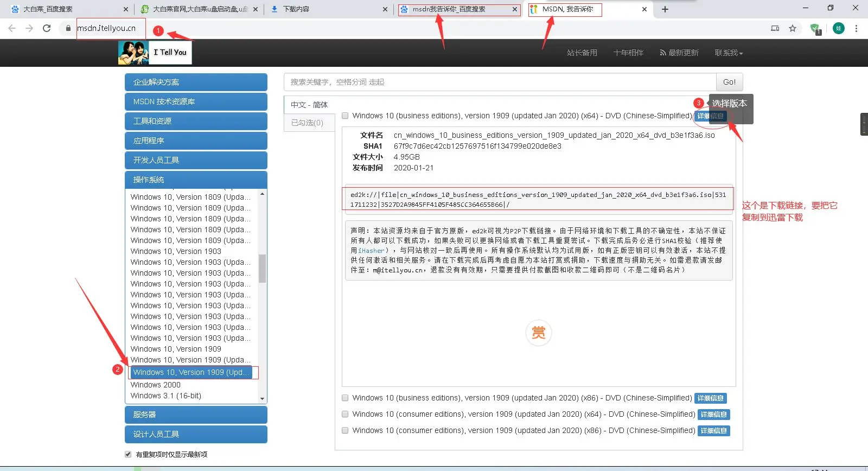Toggle 详细信息 for business editions (x64)
The width and height of the screenshot is (868, 471).
pyautogui.click(x=711, y=116)
